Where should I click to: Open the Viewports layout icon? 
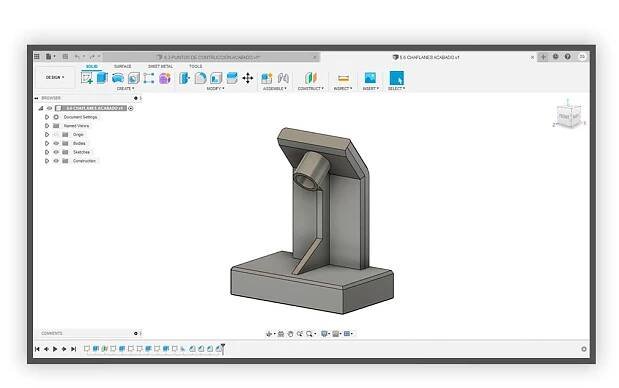click(347, 334)
